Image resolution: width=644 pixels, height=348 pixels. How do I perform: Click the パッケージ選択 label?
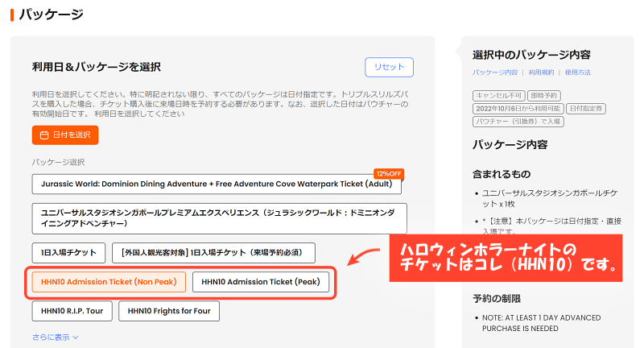[x=58, y=162]
